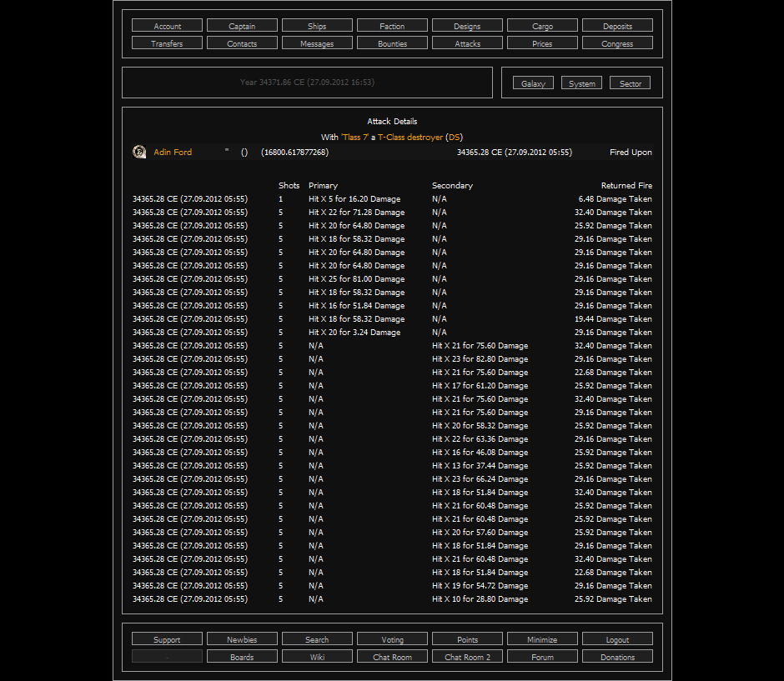Viewport: 784px width, 681px height.
Task: Click the 34365.28 CE timestamp in header row
Action: (515, 152)
